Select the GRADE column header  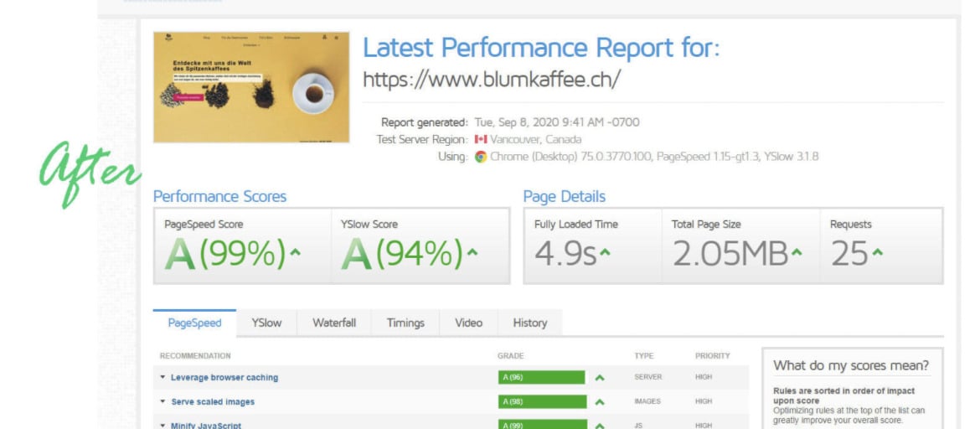[510, 356]
